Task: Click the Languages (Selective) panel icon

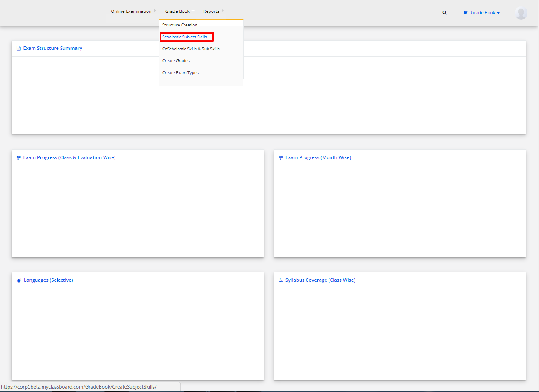Action: pyautogui.click(x=19, y=280)
